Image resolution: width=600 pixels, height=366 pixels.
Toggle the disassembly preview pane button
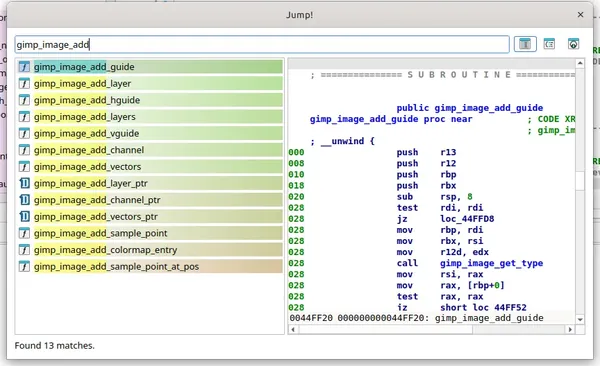[x=525, y=44]
